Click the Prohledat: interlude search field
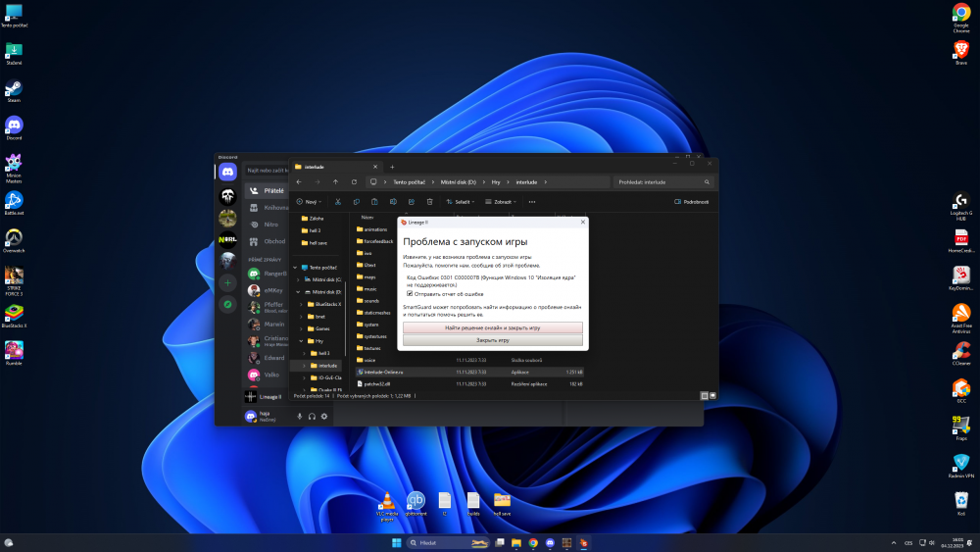This screenshot has width=980, height=552. 663,182
